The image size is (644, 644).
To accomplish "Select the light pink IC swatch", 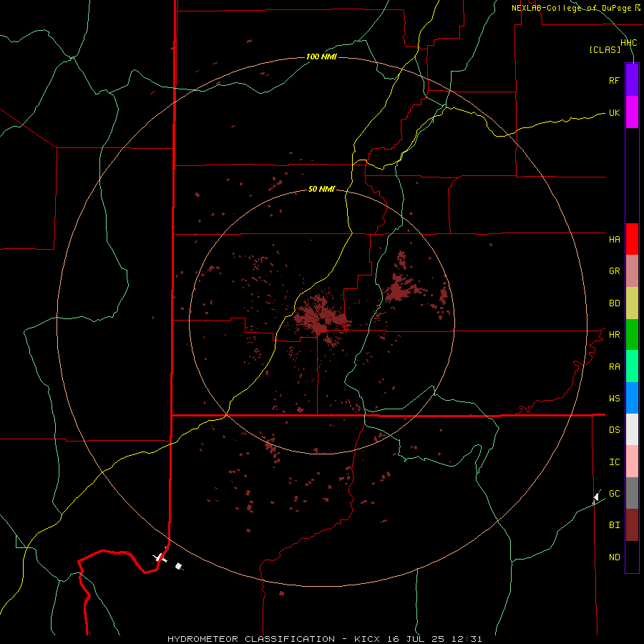I will coord(632,462).
